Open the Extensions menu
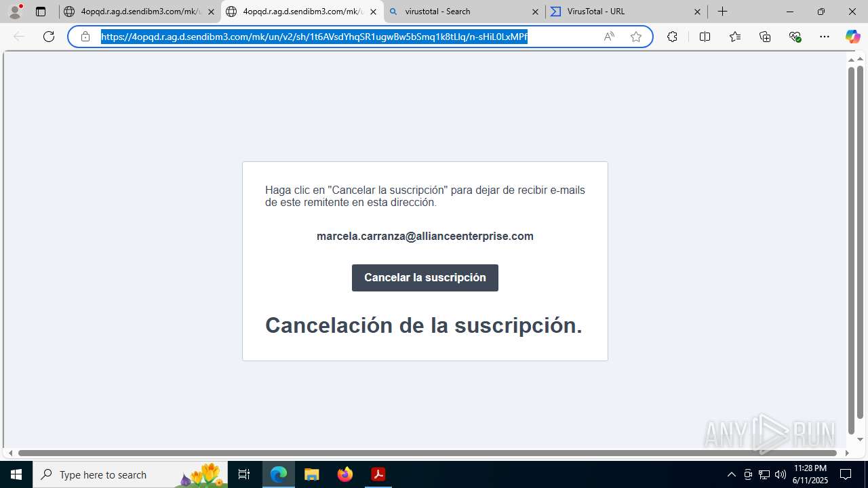Screen dimensions: 868x488 pos(672,37)
